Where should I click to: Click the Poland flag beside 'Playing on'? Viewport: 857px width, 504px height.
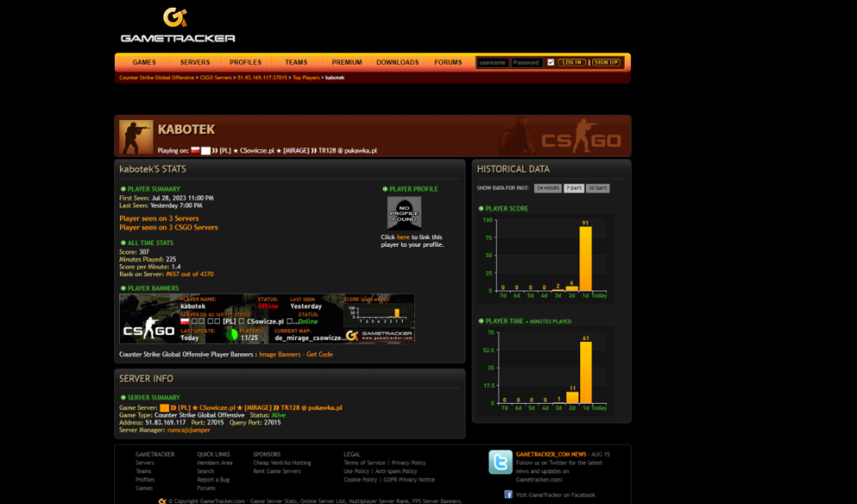[x=195, y=150]
